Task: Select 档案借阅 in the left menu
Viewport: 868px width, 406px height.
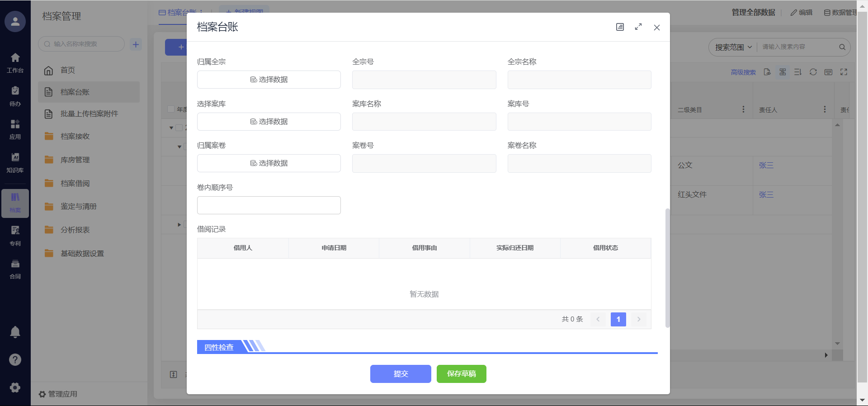Action: (x=75, y=183)
